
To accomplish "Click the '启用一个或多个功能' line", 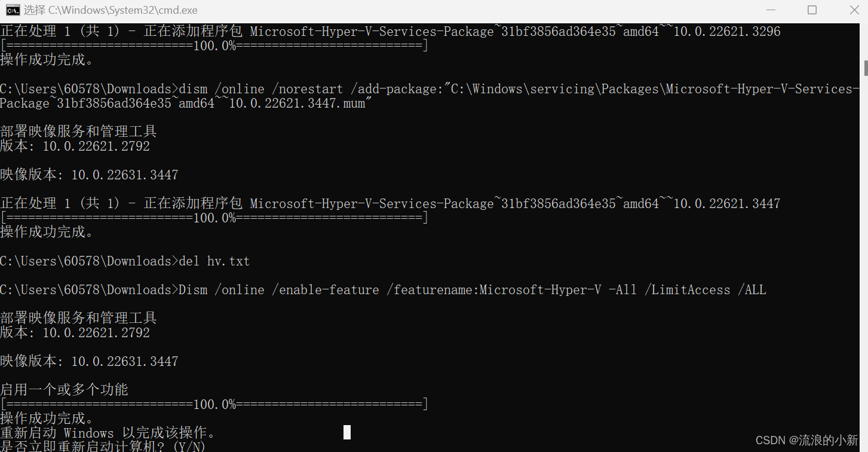I will tap(64, 390).
